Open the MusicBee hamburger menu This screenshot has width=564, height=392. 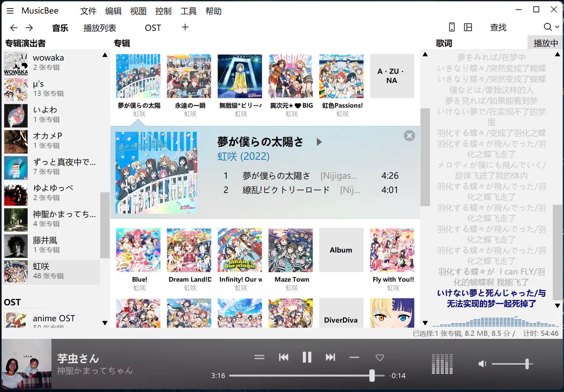[x=10, y=11]
